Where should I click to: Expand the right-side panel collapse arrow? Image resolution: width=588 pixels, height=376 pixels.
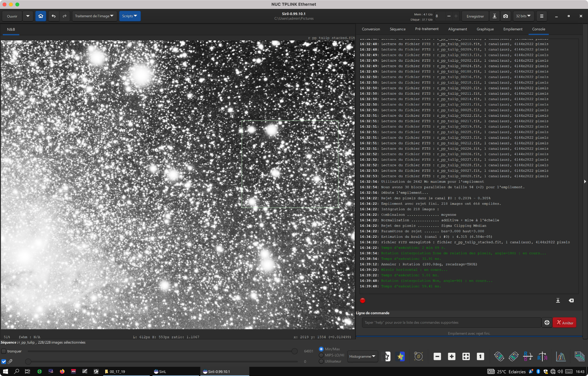pos(585,181)
